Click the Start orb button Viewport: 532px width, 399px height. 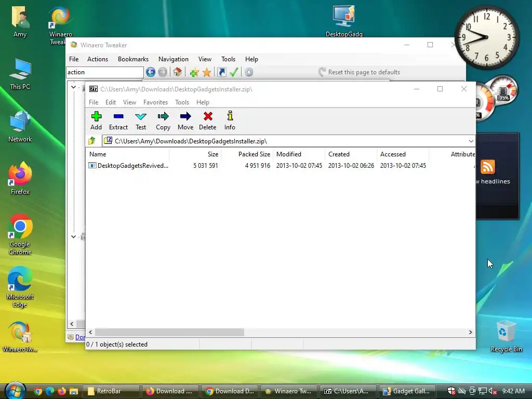15,391
